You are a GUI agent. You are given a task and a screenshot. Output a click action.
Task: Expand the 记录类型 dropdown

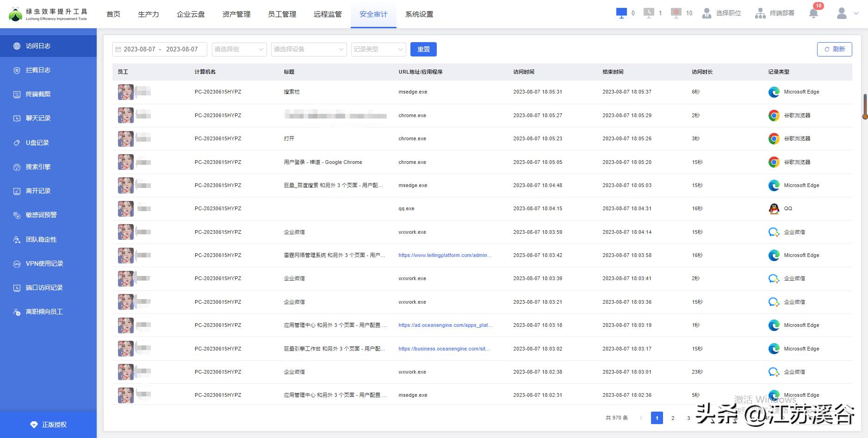coord(378,49)
